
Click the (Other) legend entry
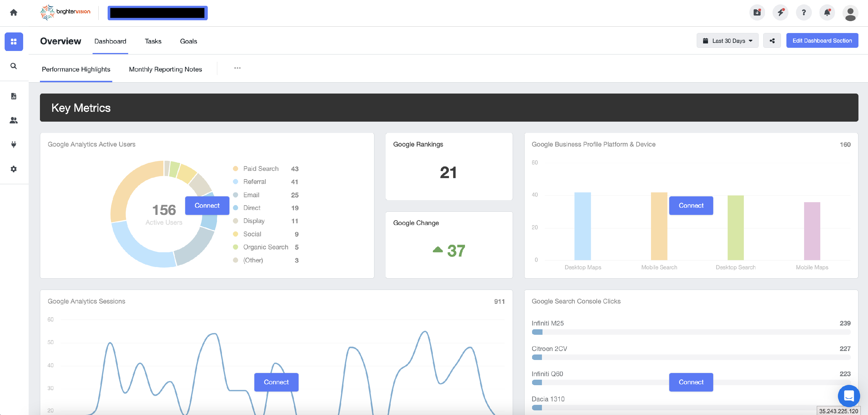266,260
